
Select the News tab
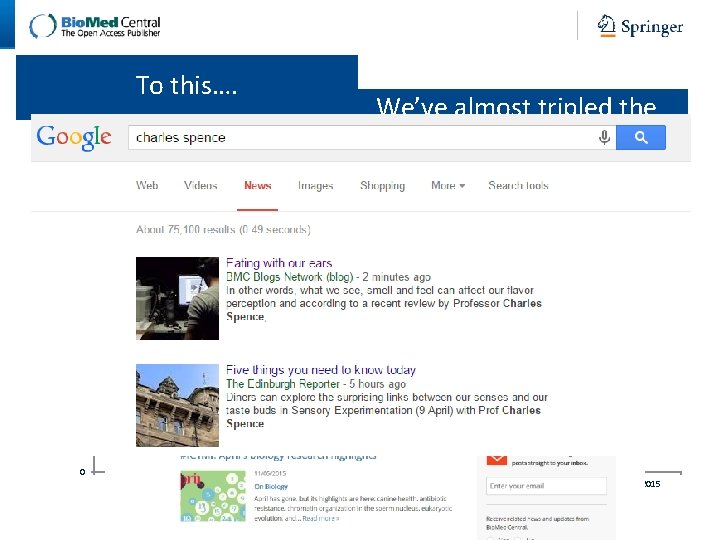tap(258, 186)
